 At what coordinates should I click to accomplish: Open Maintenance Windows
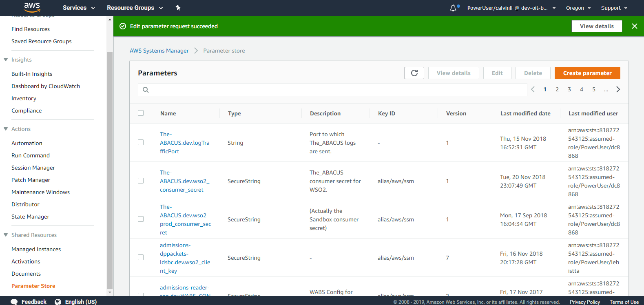tap(40, 192)
